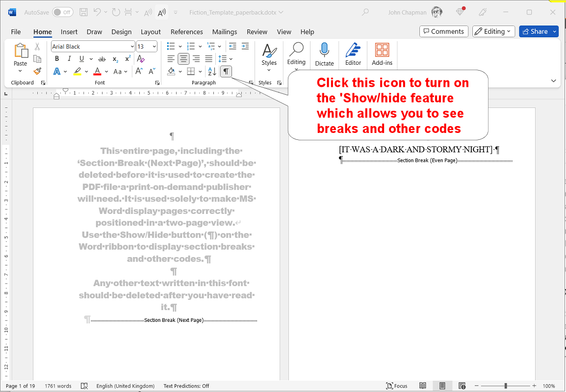Open the References tab
The image size is (566, 392).
pyautogui.click(x=186, y=32)
